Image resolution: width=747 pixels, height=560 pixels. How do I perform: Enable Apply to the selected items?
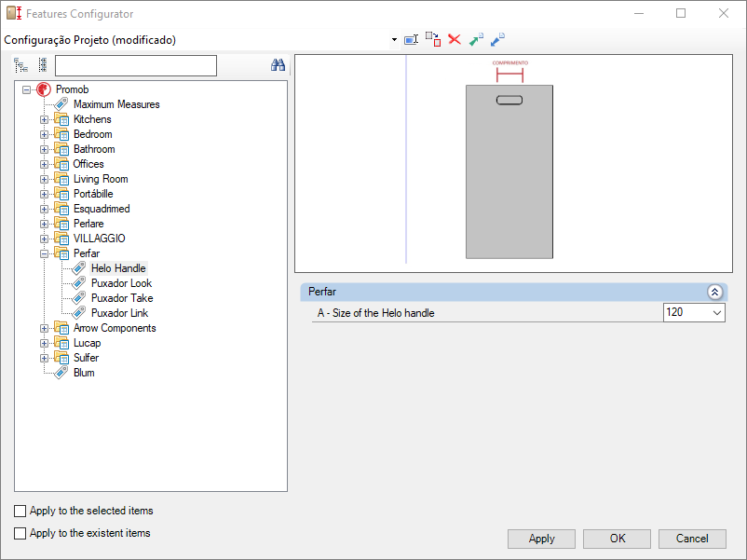[x=20, y=511]
